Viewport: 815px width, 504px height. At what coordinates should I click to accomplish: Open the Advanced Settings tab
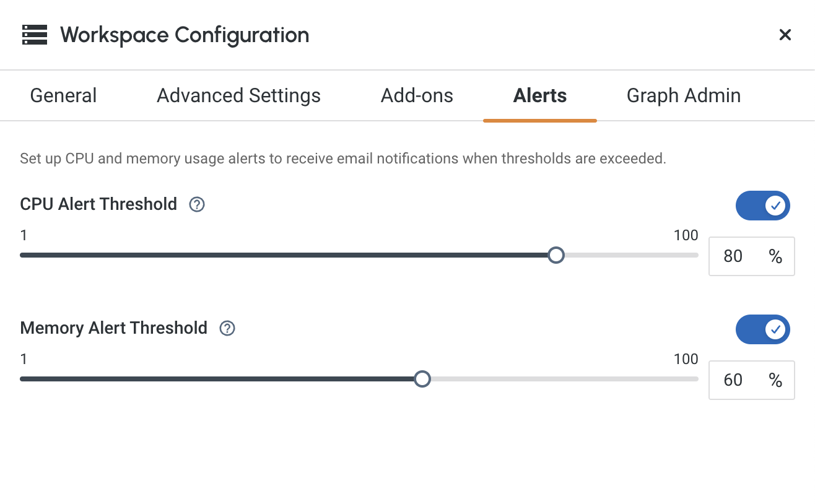click(x=238, y=95)
